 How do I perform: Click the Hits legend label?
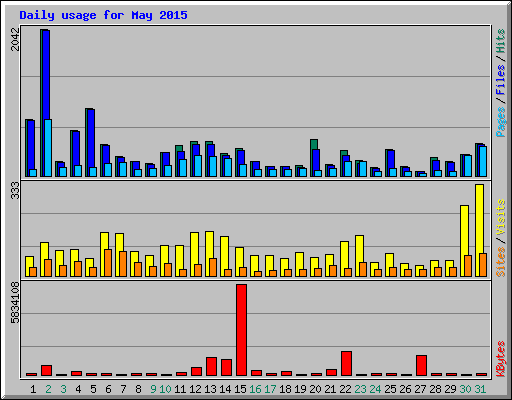501,41
